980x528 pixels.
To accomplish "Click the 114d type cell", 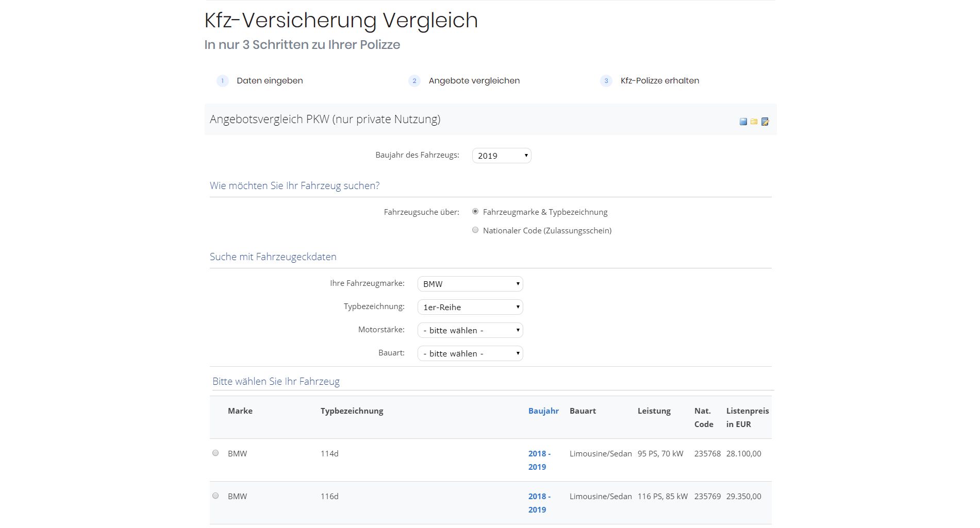I will point(329,454).
